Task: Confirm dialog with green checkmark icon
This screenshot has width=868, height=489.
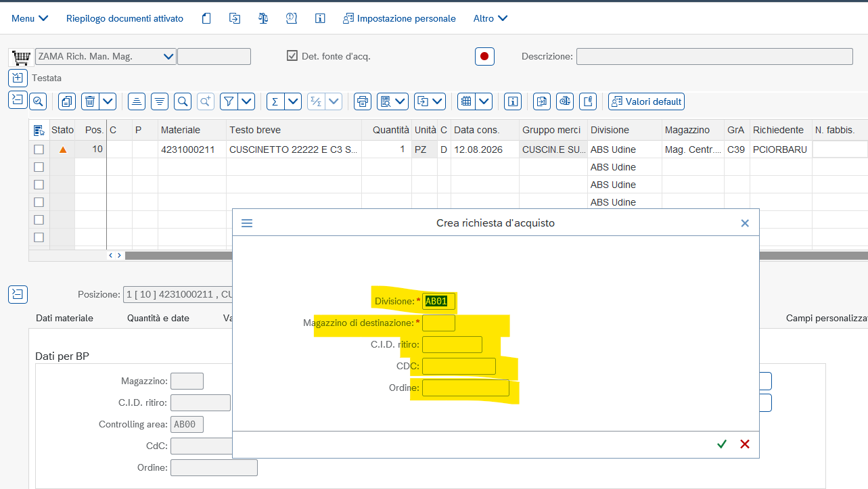Action: click(x=722, y=444)
